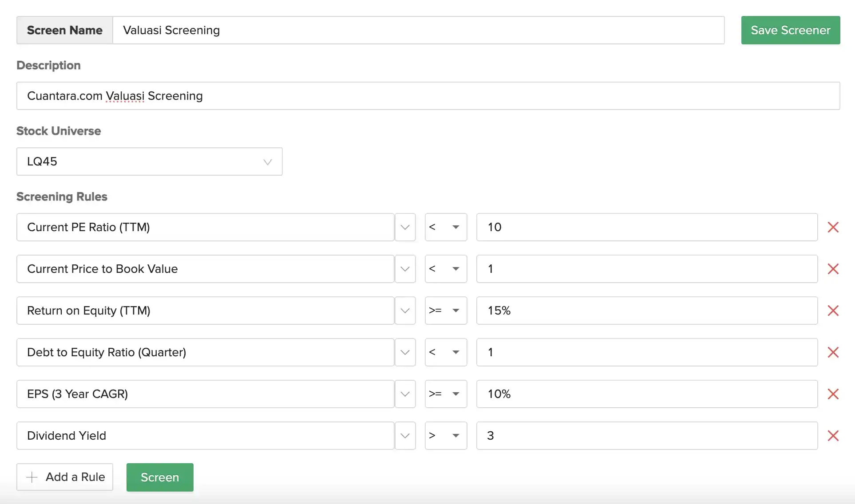Click the Dividend Yield value field

point(646,436)
